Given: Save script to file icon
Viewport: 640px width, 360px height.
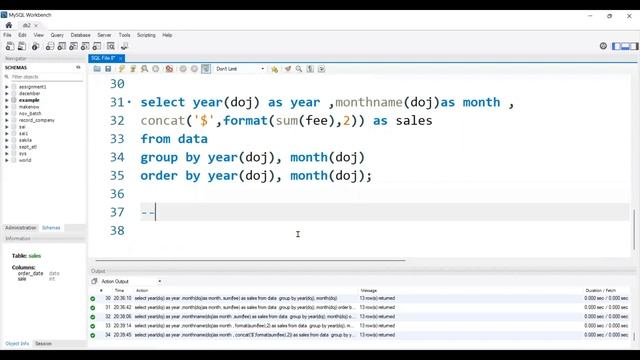Looking at the screenshot, I should tap(108, 69).
